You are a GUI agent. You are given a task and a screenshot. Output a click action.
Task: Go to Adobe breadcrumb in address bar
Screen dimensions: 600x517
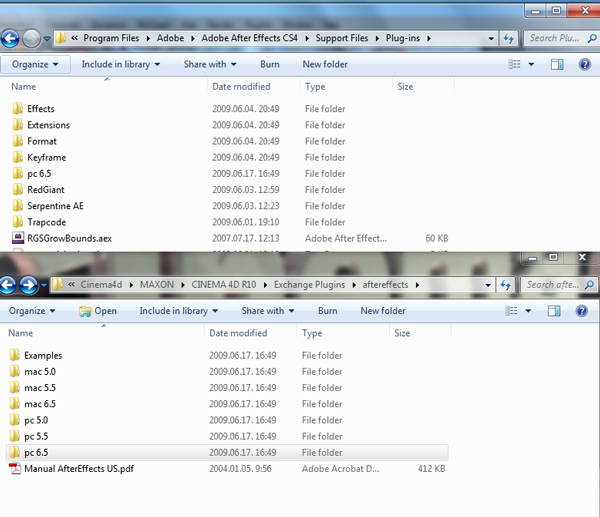(170, 38)
